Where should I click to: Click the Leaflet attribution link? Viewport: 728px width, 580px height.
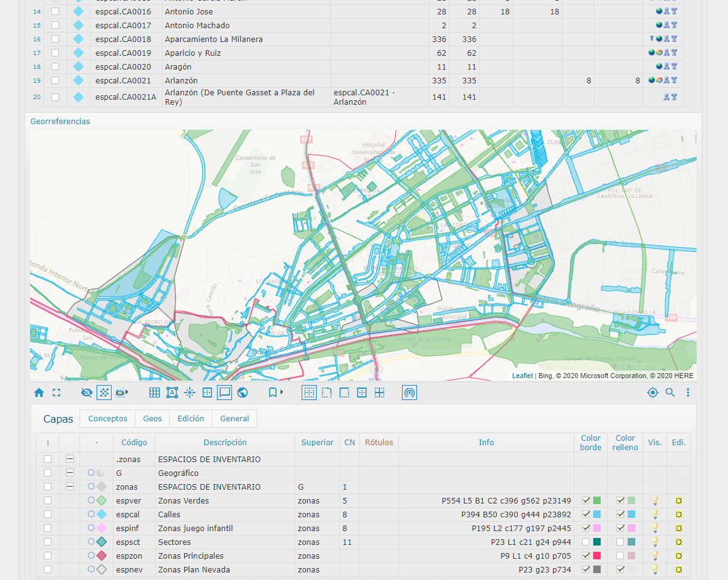pyautogui.click(x=522, y=376)
